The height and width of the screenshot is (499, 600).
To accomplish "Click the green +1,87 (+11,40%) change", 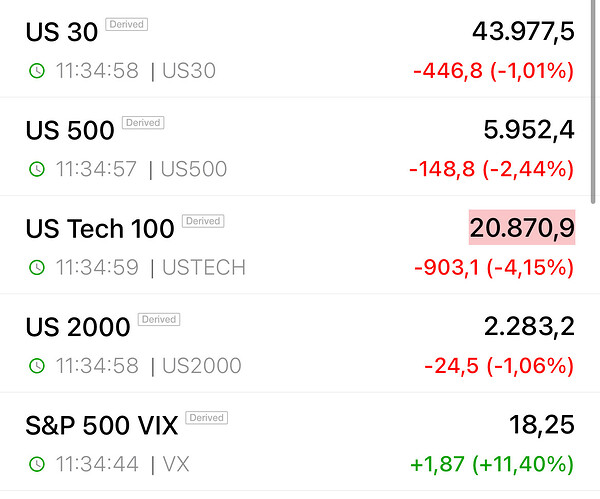I will pyautogui.click(x=492, y=464).
